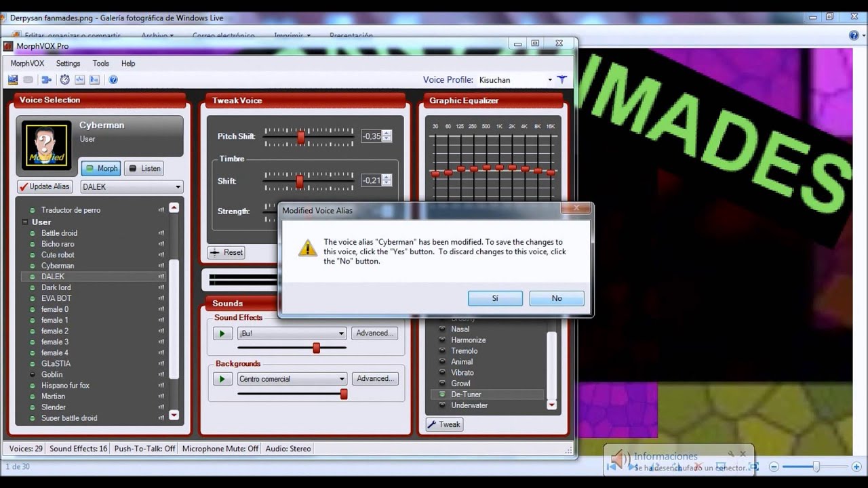
Task: Open Archivo menu in Photo Gallery
Action: [157, 35]
